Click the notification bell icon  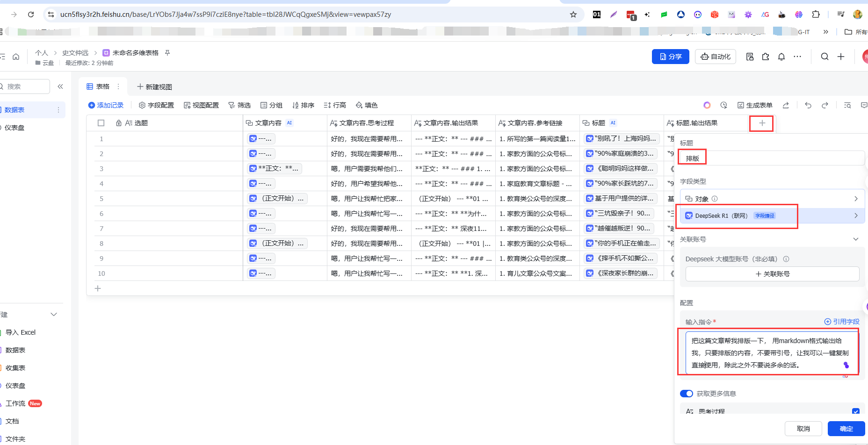tap(781, 57)
